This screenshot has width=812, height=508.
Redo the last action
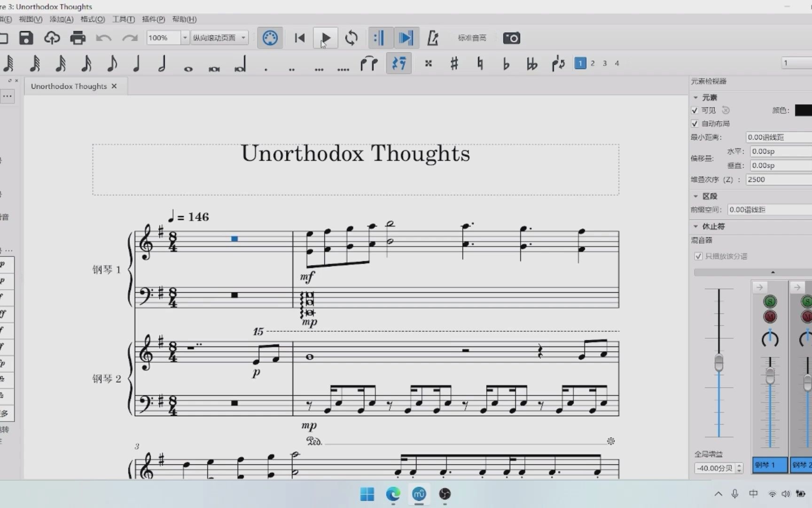(130, 38)
